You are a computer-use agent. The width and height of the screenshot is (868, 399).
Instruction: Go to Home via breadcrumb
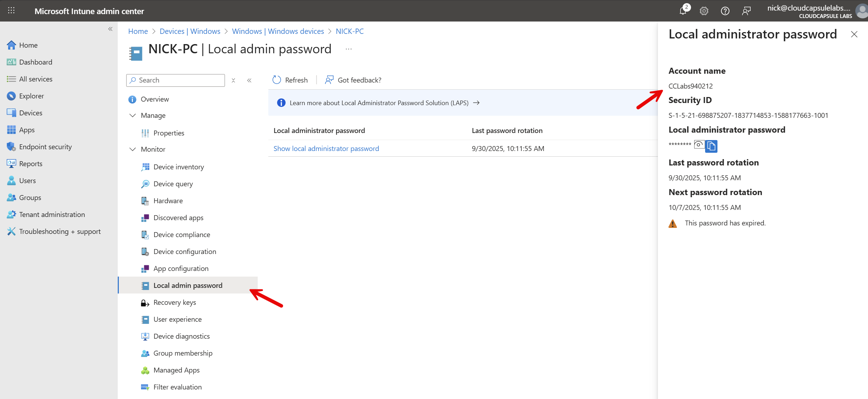click(138, 31)
